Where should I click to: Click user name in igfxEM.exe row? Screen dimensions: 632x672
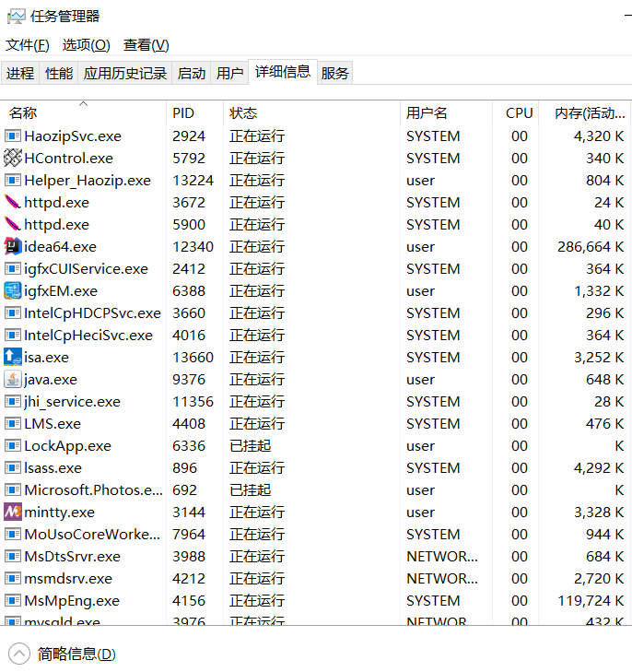pos(420,291)
